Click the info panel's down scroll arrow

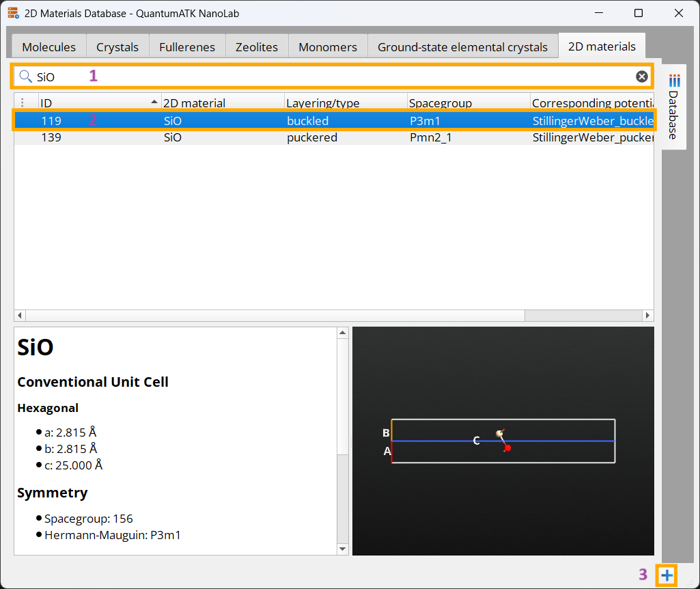click(x=342, y=549)
